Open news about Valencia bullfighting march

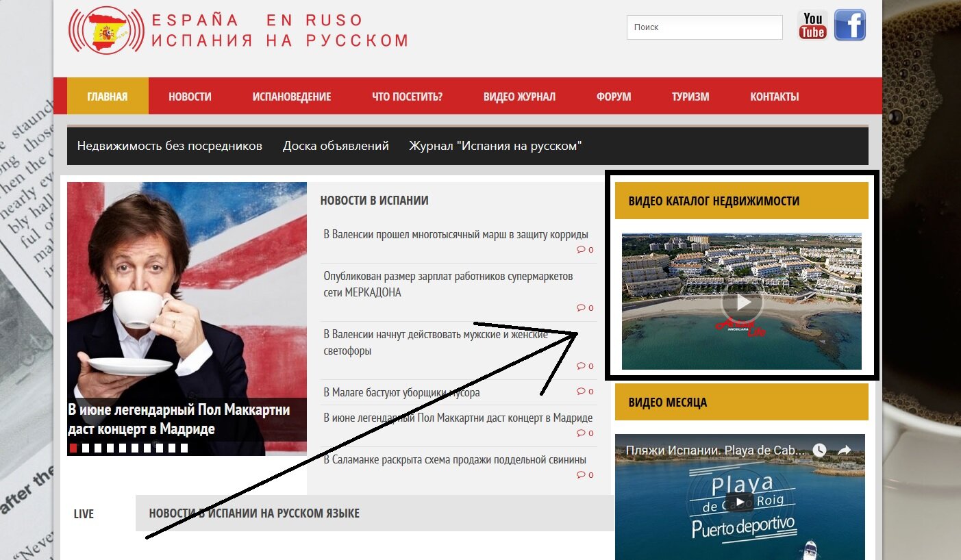tap(455, 235)
